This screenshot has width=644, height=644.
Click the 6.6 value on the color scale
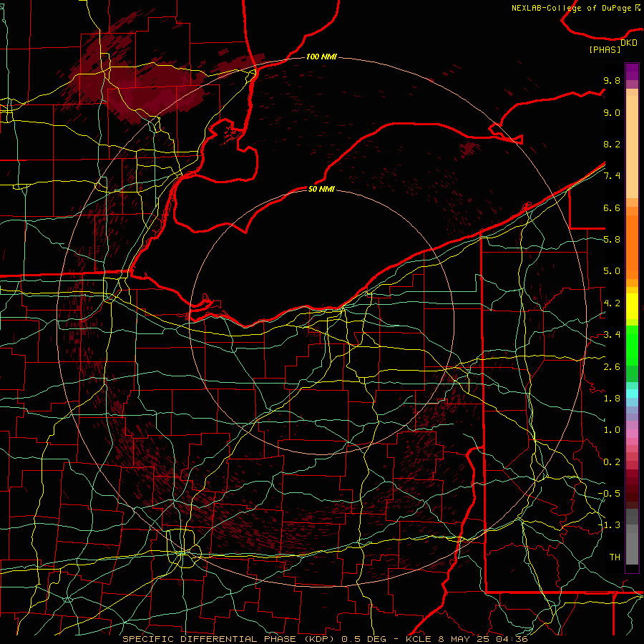point(612,208)
